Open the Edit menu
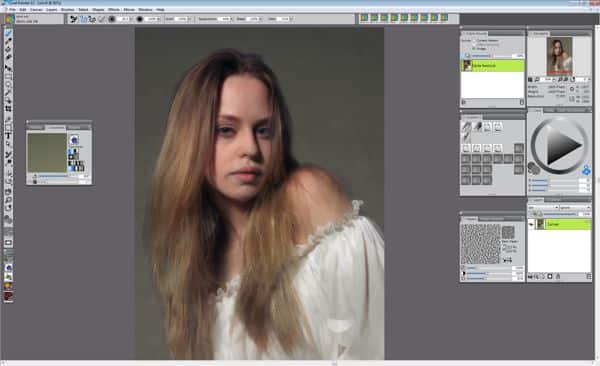Viewport: 600px width, 366px height. coord(23,10)
